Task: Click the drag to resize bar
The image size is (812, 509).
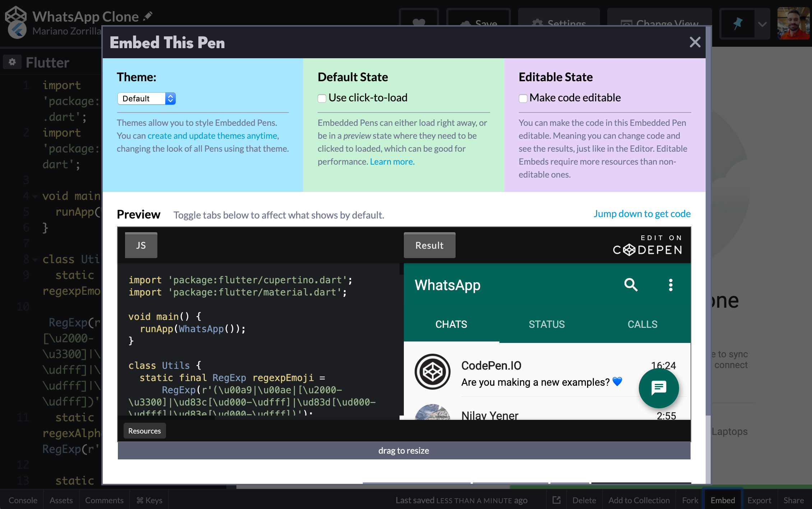Action: tap(404, 450)
